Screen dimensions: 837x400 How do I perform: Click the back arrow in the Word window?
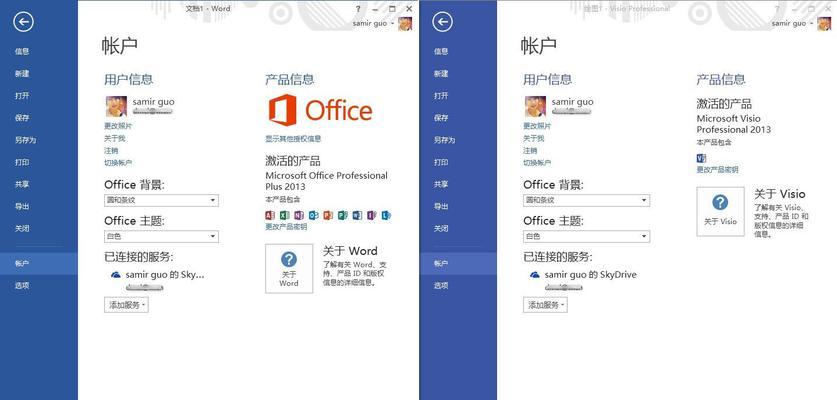coord(23,22)
